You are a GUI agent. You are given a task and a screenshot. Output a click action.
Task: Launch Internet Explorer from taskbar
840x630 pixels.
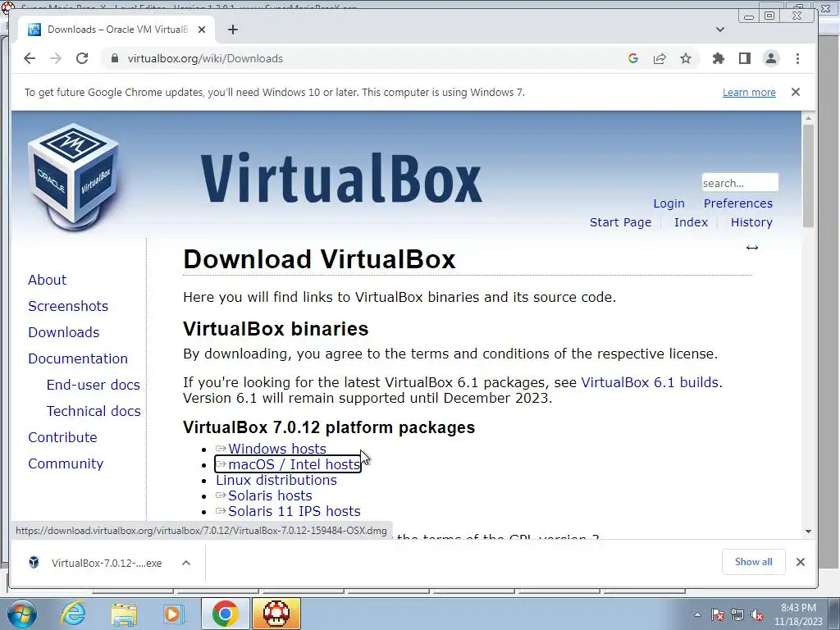pyautogui.click(x=73, y=614)
